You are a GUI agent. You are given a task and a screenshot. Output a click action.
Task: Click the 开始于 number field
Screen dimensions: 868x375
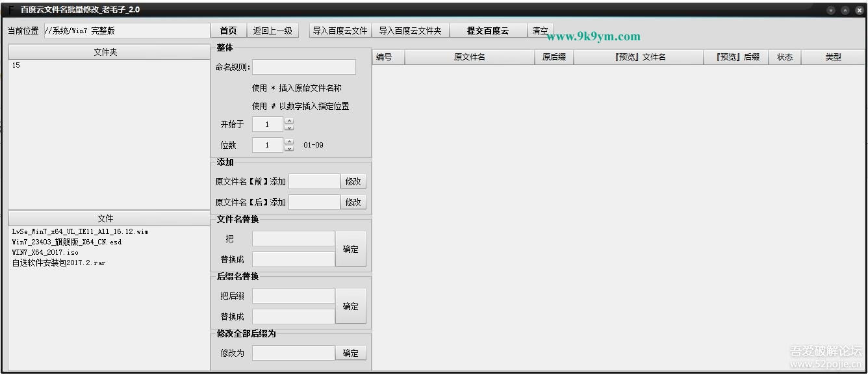pyautogui.click(x=268, y=124)
